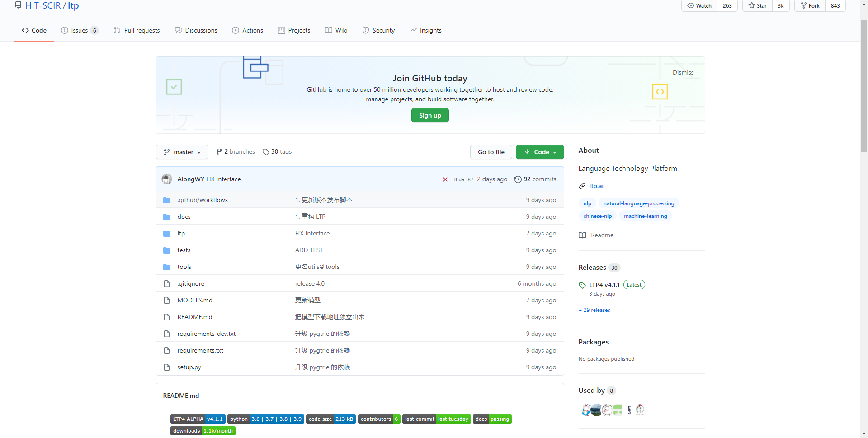Click the Readme book icon
The image size is (868, 438).
tap(582, 235)
